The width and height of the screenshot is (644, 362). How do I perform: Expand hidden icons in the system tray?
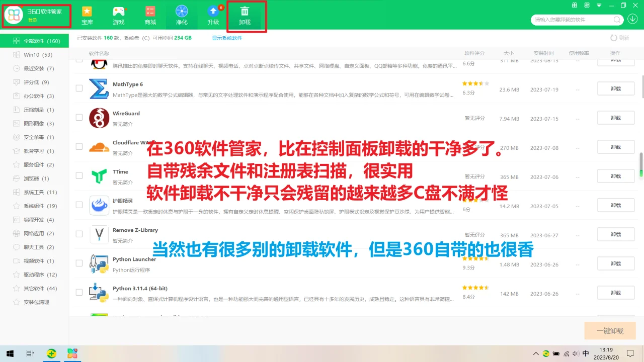[x=536, y=354]
